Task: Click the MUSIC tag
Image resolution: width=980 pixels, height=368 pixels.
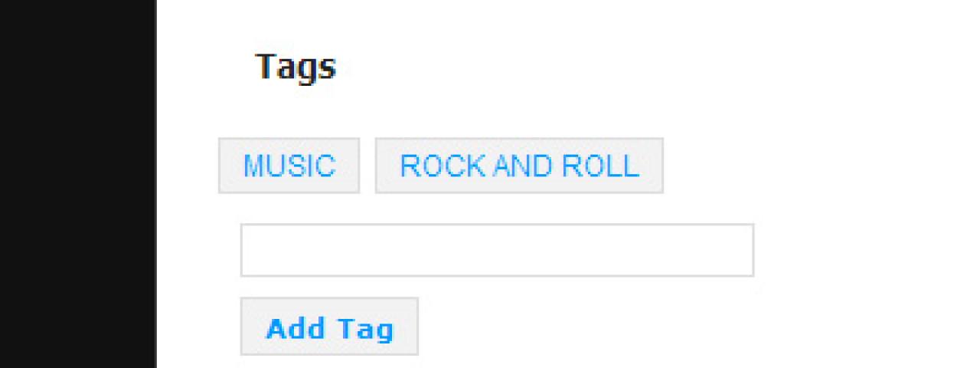Action: (289, 166)
